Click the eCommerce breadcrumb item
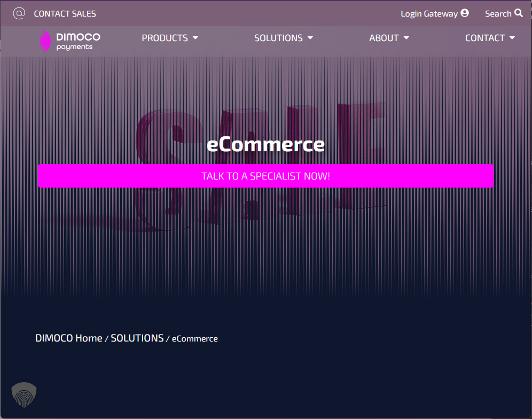Viewport: 532px width, 419px height. [194, 339]
